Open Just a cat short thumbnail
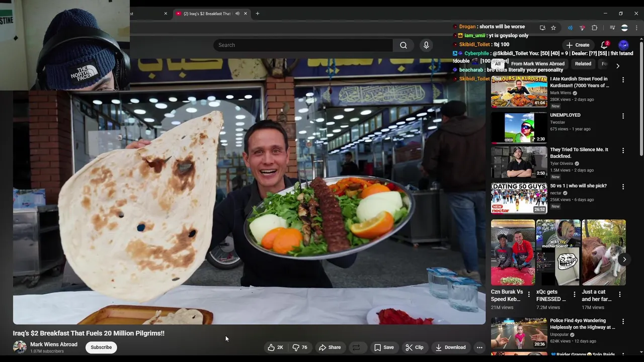 604,252
